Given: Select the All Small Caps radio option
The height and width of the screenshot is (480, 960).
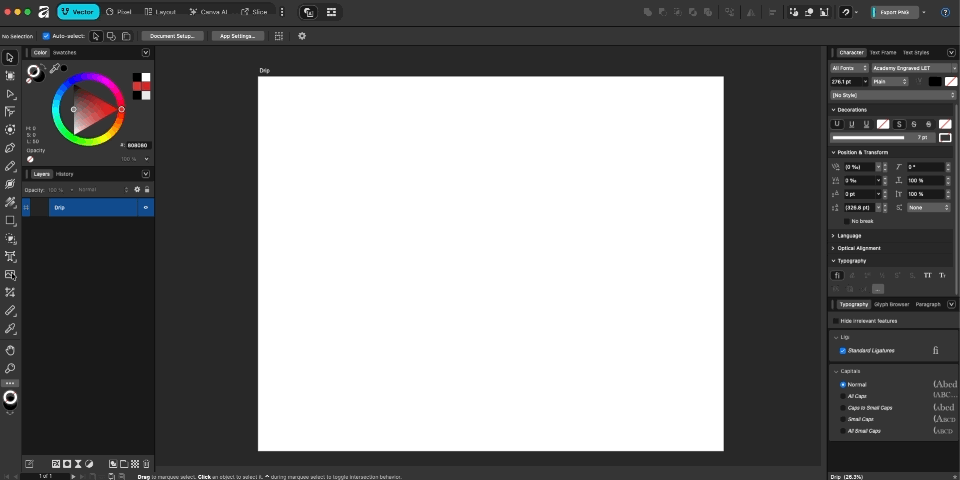Looking at the screenshot, I should (843, 431).
